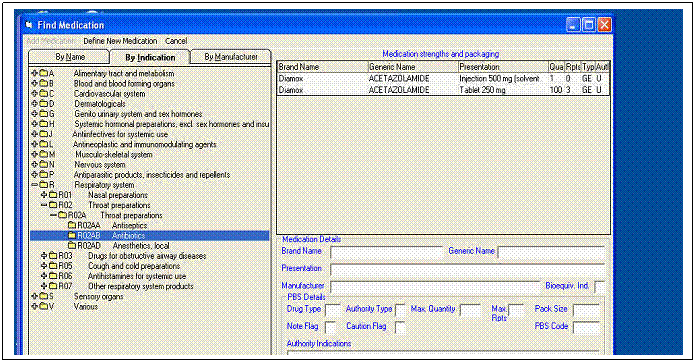
Task: Click the Max. Quantity field
Action: click(470, 310)
